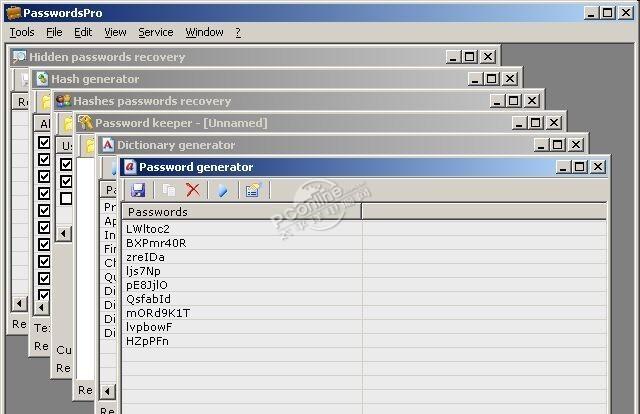The image size is (640, 414).
Task: Open the Edit menu
Action: coord(83,32)
